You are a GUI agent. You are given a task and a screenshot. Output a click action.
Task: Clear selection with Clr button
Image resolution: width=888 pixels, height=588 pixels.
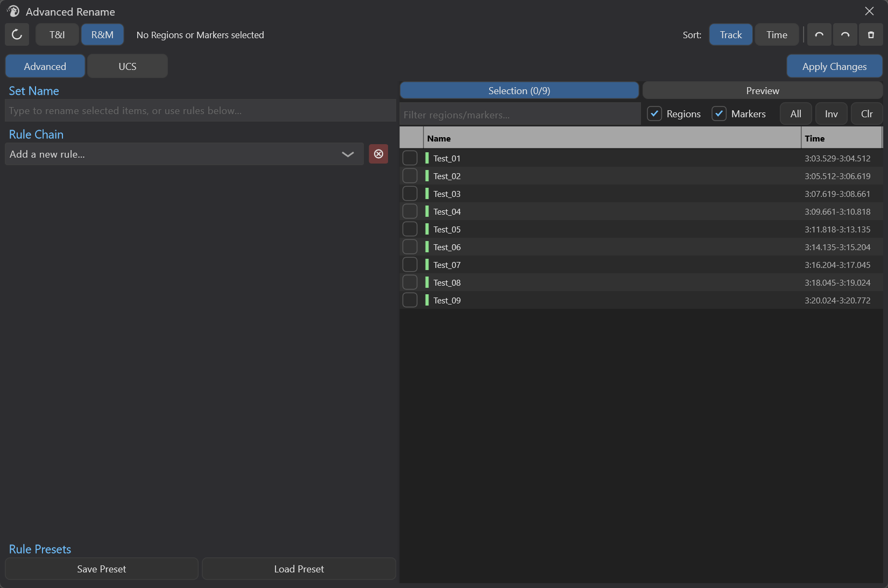(x=867, y=114)
